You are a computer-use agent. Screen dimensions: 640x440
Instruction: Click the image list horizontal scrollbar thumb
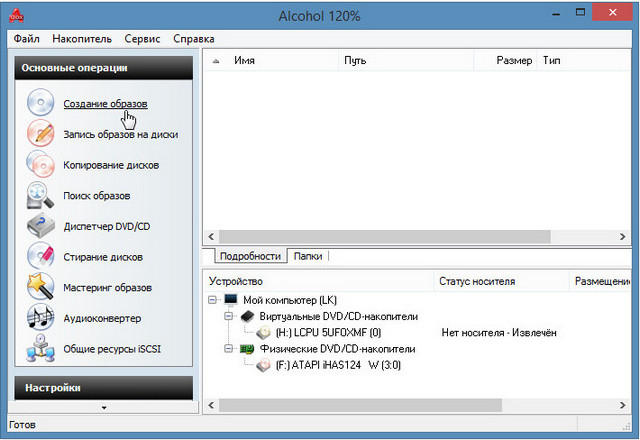click(x=384, y=236)
